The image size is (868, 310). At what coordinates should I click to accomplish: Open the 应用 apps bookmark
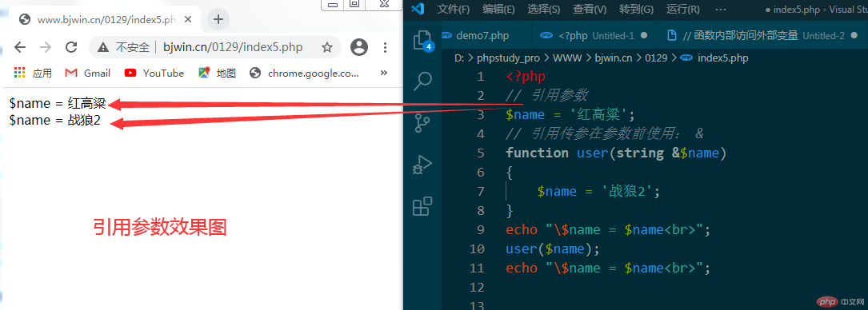click(33, 73)
